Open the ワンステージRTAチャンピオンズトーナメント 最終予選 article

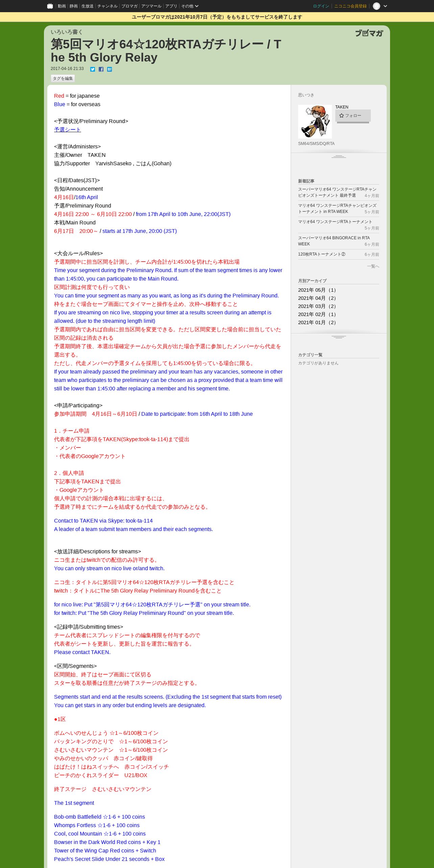[x=337, y=192]
